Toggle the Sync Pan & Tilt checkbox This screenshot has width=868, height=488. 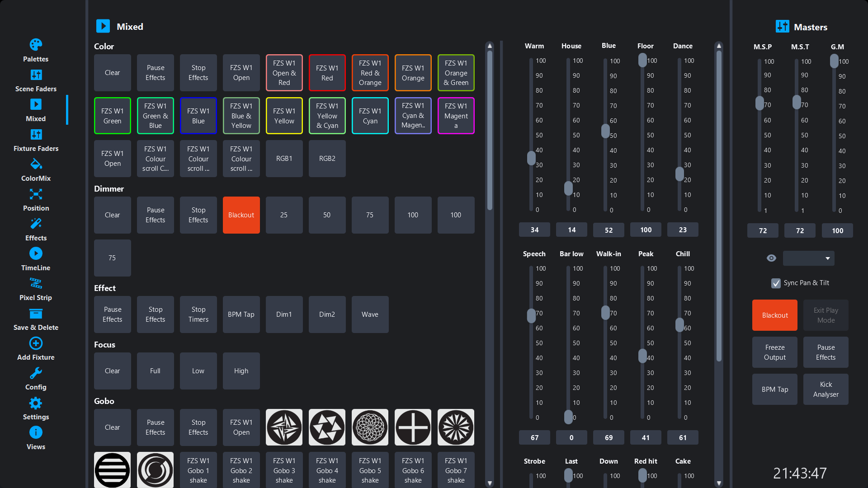(x=776, y=283)
